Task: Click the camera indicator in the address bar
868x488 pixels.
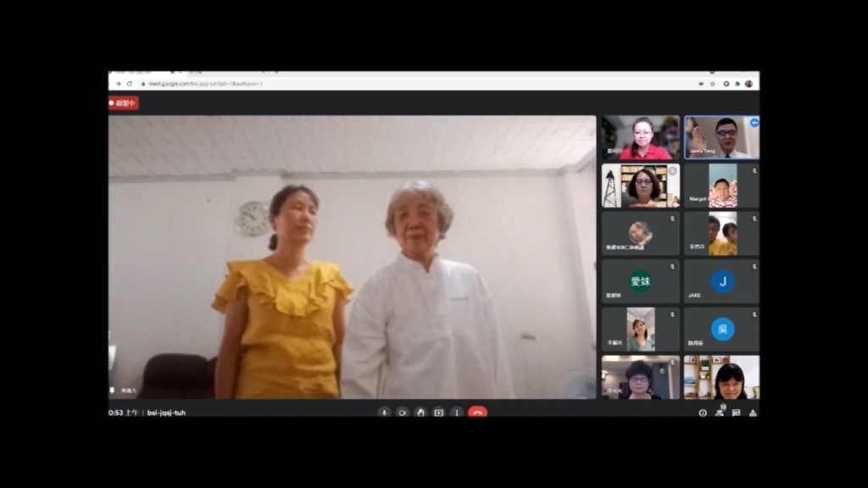Action: point(701,84)
